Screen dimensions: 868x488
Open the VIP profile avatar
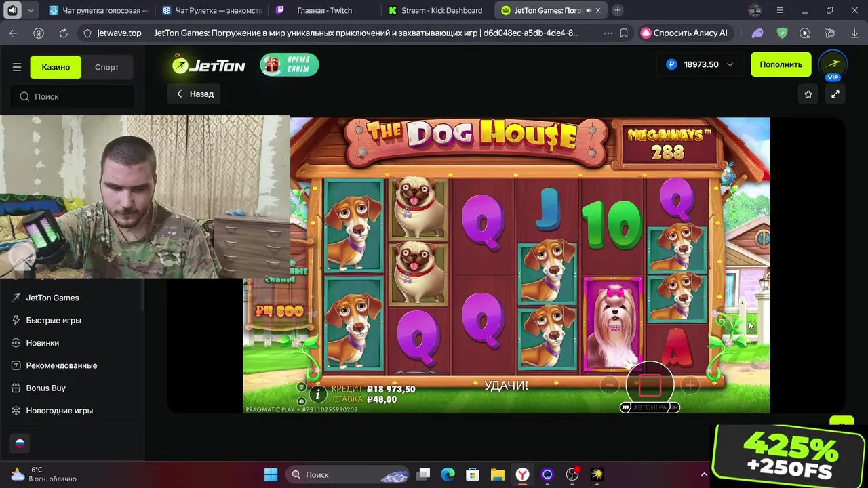[x=833, y=64]
